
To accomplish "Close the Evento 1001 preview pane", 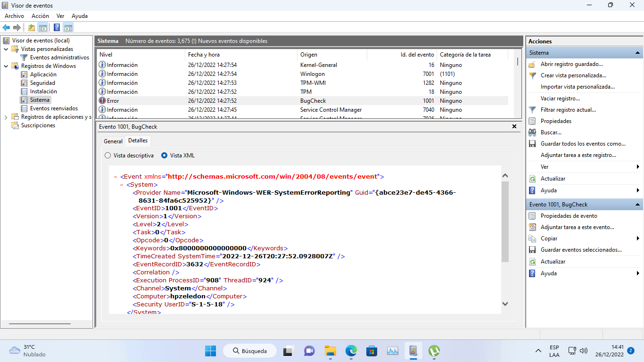I will coord(514,126).
